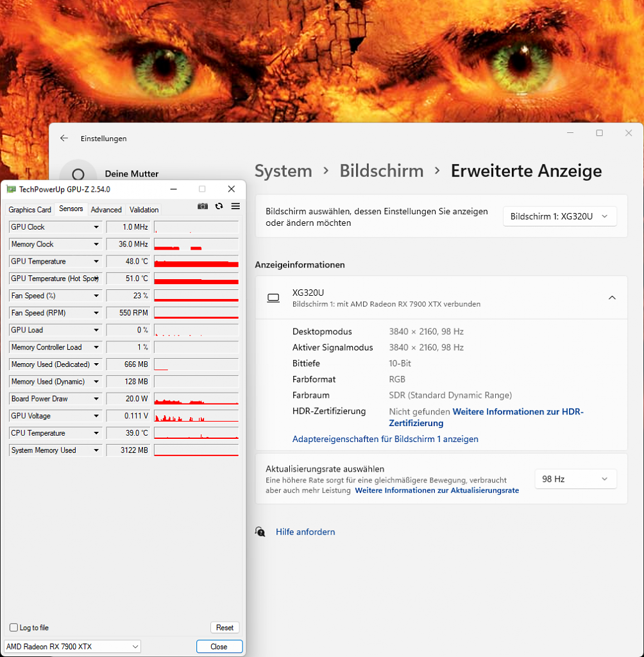Image resolution: width=644 pixels, height=657 pixels.
Task: Click the Hilfe anfordern help icon
Action: coord(260,532)
